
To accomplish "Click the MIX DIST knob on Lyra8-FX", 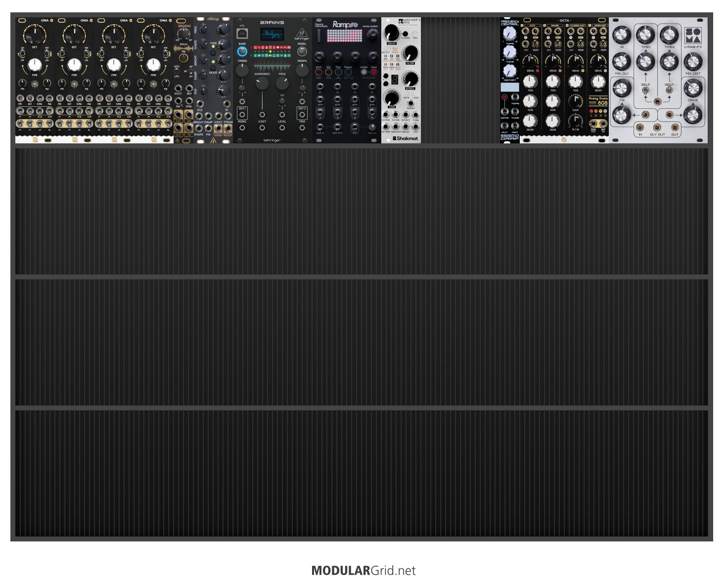I will pyautogui.click(x=693, y=62).
